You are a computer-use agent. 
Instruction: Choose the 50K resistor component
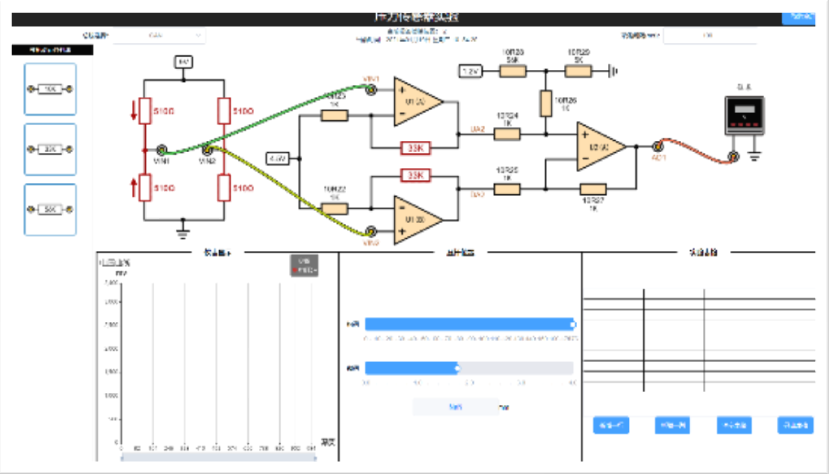50,210
